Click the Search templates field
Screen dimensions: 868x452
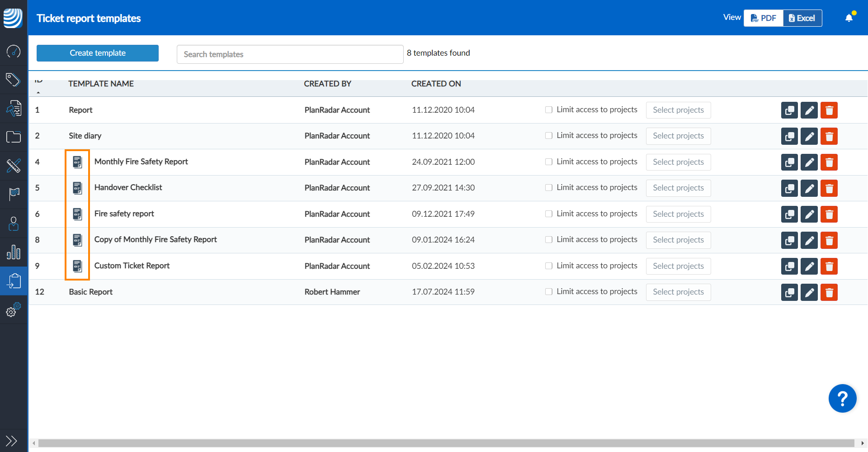coord(290,54)
